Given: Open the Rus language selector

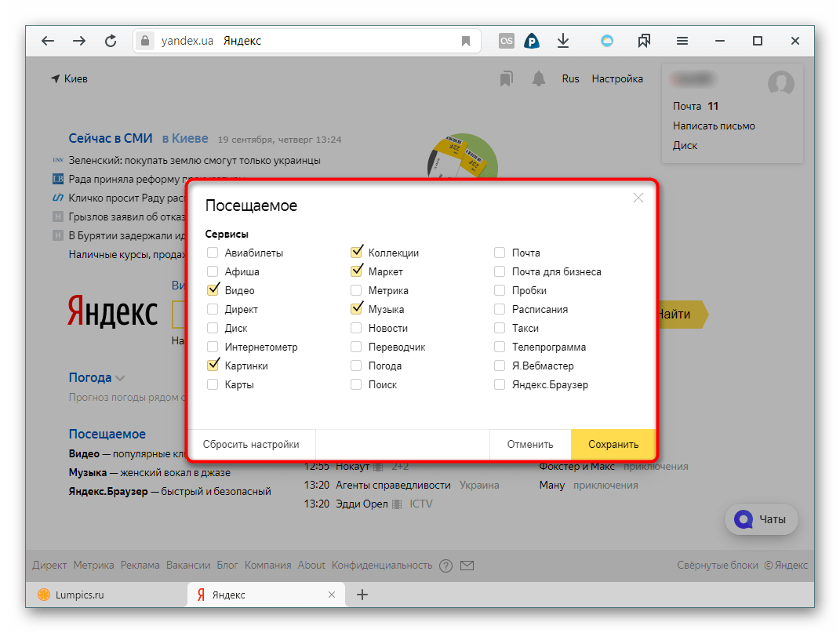Looking at the screenshot, I should (570, 78).
